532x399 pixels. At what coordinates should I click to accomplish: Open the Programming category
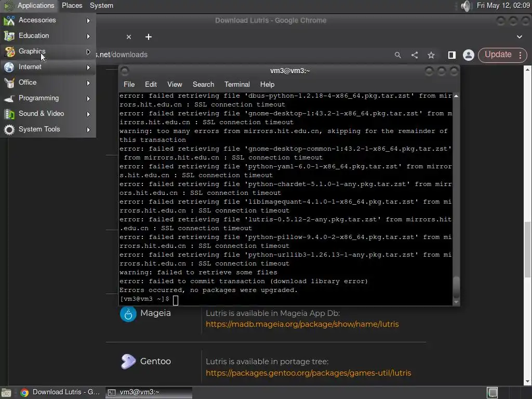tap(47, 98)
